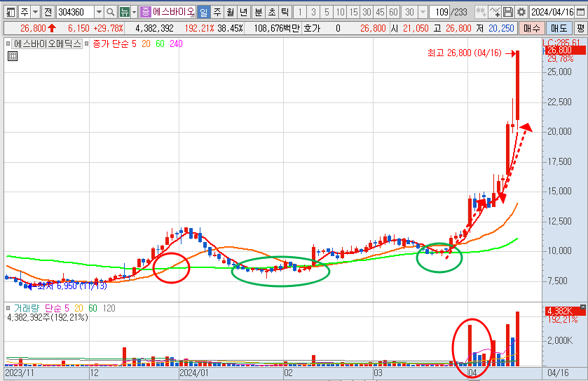Click the +29.78% change value

pos(108,28)
